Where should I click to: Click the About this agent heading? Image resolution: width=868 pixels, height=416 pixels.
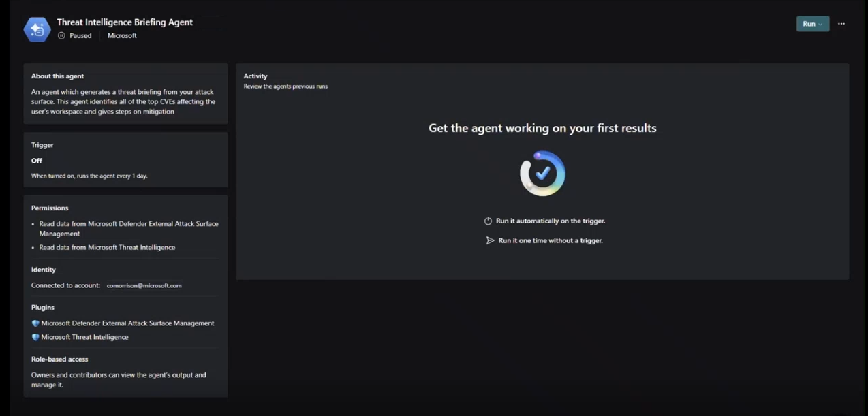point(57,76)
